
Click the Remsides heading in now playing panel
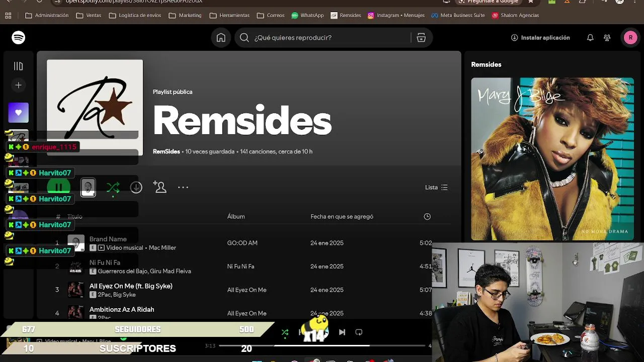486,64
